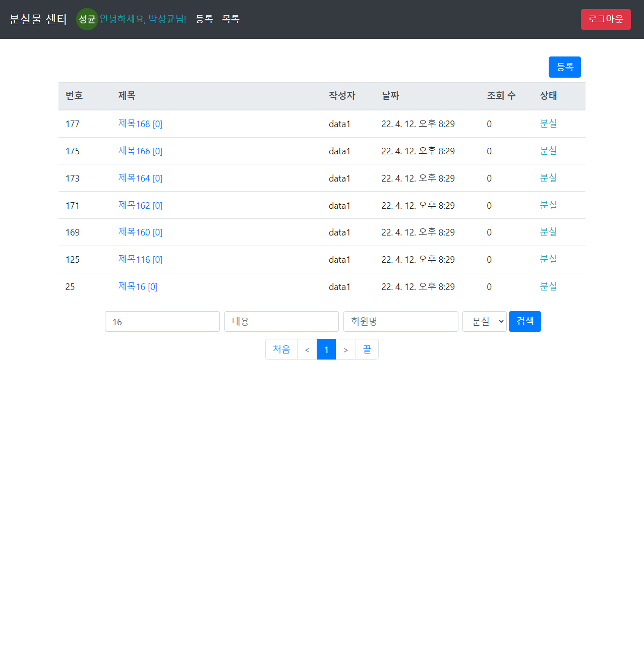644x649 pixels.
Task: Open the 분실물 센터 home link
Action: click(37, 19)
